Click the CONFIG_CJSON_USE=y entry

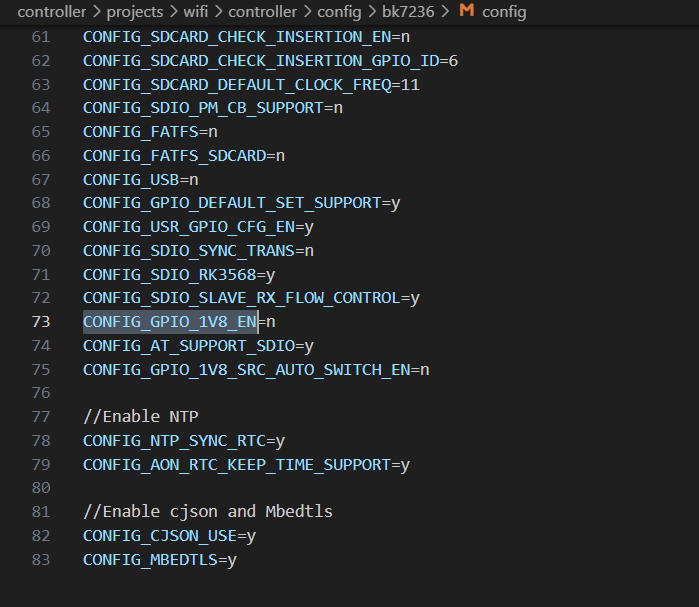coord(169,536)
